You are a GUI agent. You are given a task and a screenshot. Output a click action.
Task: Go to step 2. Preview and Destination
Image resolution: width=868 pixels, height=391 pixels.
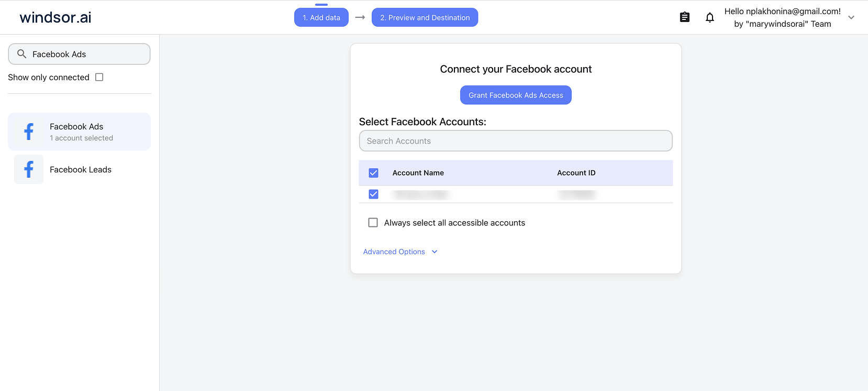point(425,17)
